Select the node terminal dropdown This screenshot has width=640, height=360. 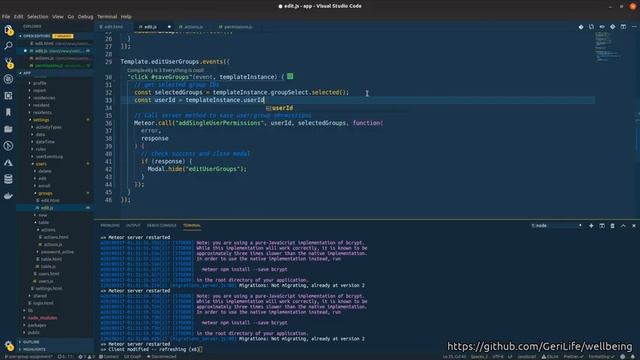pyautogui.click(x=556, y=225)
